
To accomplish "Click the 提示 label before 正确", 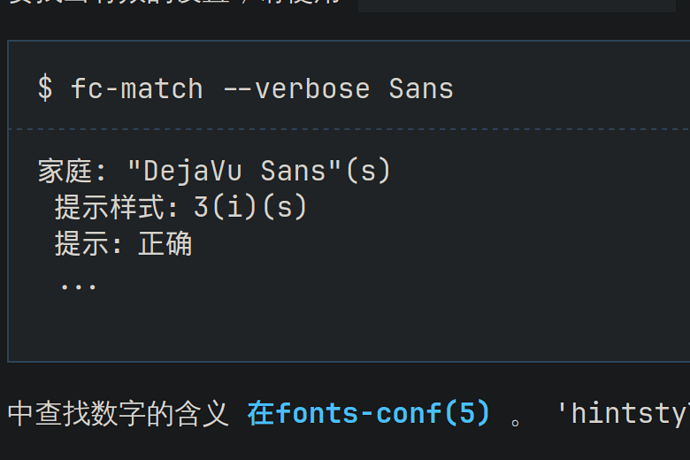I will pyautogui.click(x=81, y=243).
